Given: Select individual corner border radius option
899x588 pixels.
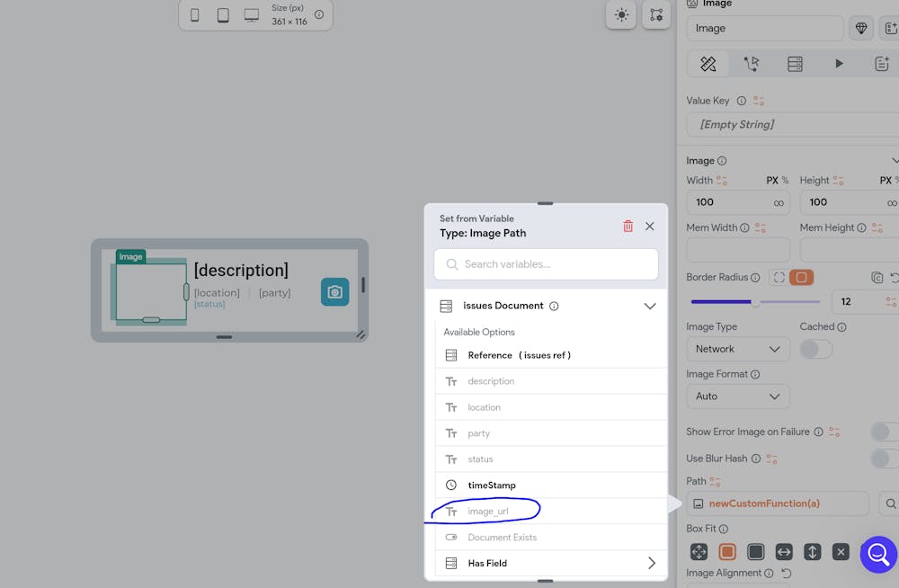Looking at the screenshot, I should (x=779, y=278).
